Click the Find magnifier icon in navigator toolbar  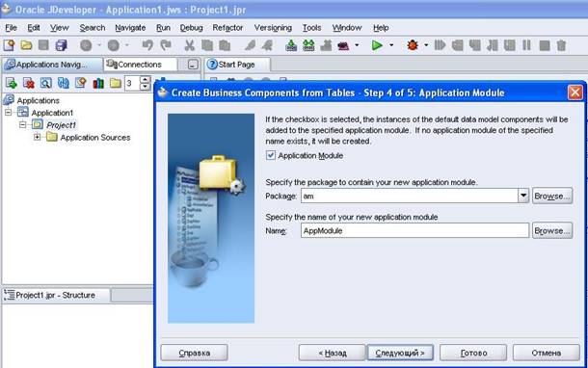45,83
